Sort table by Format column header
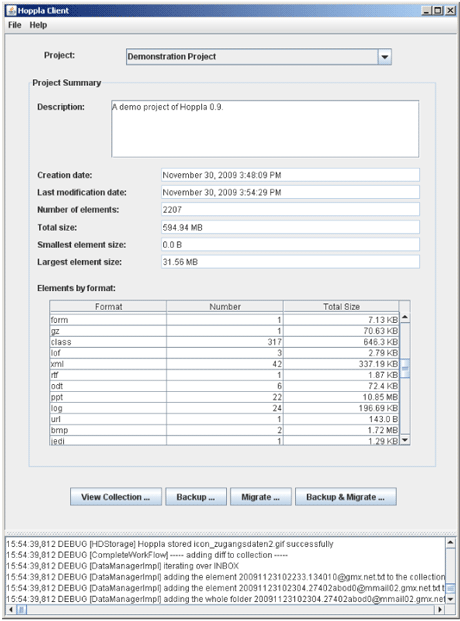This screenshot has width=460, height=621. [x=108, y=307]
